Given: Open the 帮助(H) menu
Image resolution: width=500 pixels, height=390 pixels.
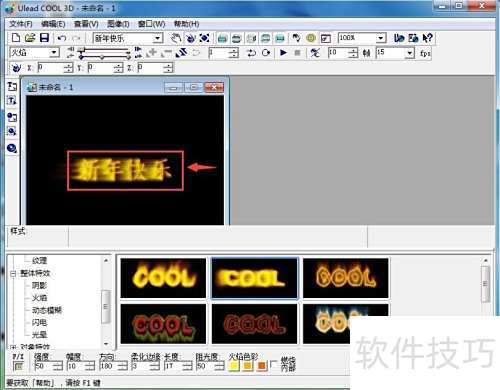Looking at the screenshot, I should click(186, 24).
